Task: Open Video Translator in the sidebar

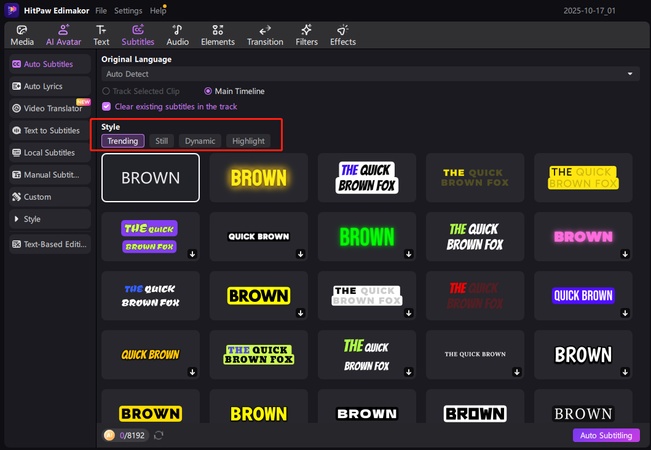Action: tap(52, 108)
